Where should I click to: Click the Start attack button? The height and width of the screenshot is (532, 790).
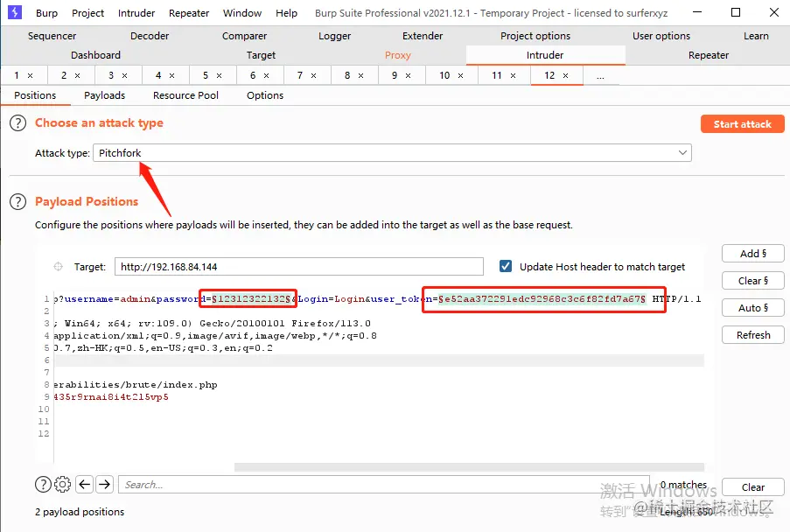(x=742, y=124)
